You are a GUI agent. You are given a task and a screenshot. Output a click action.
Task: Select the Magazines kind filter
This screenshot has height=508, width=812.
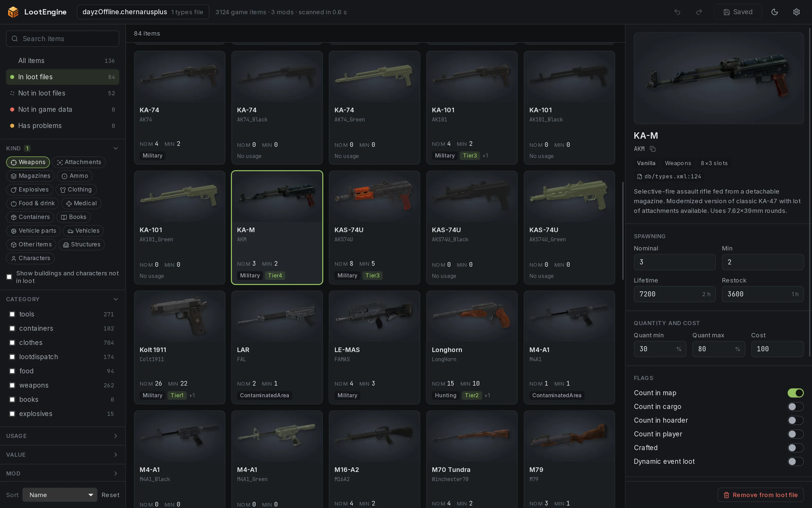pos(30,176)
